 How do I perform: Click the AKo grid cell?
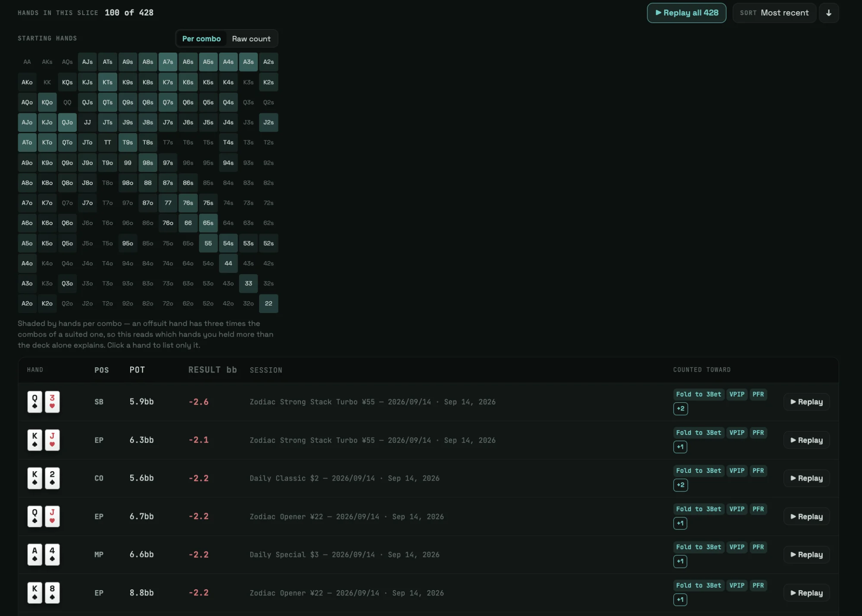27,82
